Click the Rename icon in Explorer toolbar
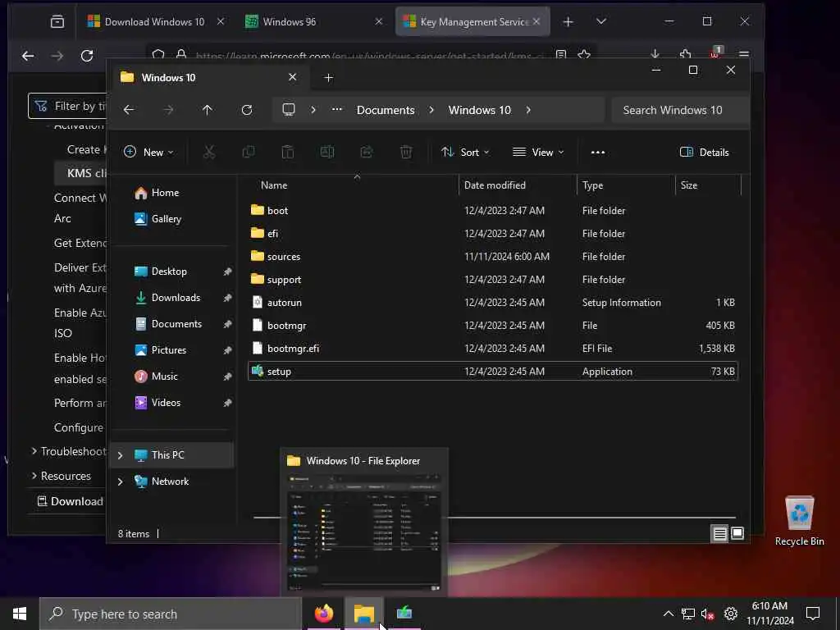 tap(326, 153)
